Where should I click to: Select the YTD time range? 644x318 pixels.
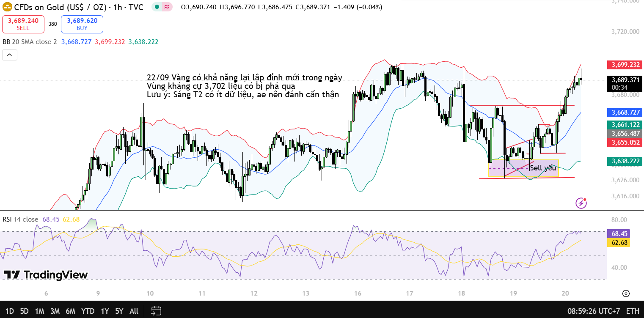coord(88,311)
